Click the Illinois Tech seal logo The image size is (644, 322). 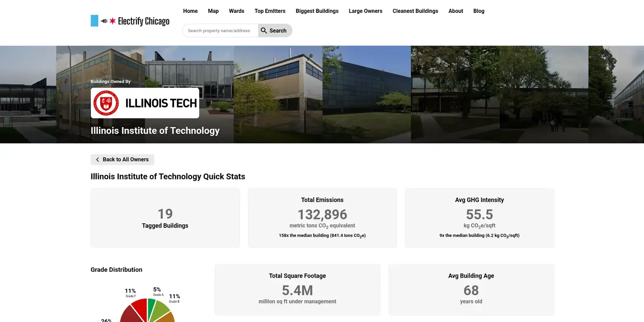pos(106,103)
